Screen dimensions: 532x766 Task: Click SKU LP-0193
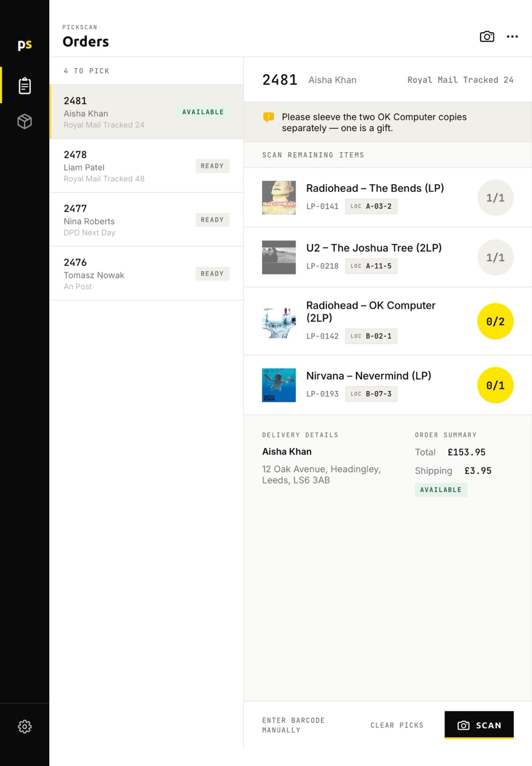click(x=322, y=394)
